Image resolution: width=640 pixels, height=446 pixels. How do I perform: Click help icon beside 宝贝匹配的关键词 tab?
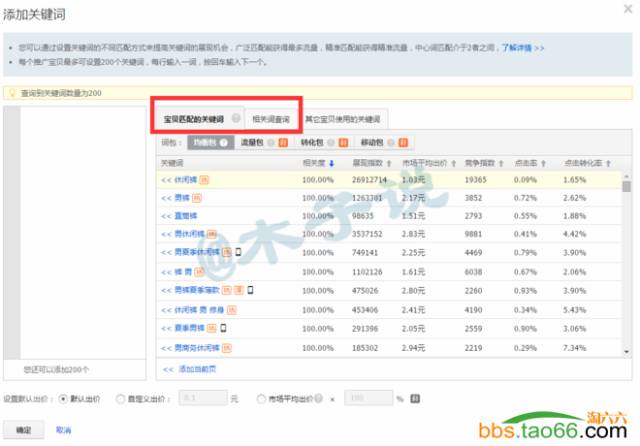236,118
